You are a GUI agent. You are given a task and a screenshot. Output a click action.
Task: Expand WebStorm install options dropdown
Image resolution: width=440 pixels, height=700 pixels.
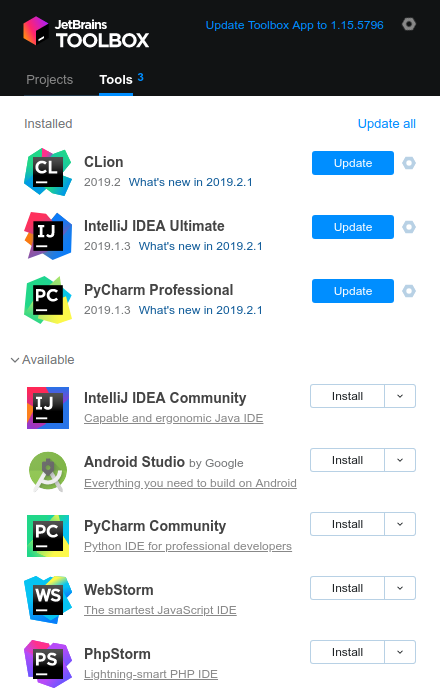(x=400, y=588)
